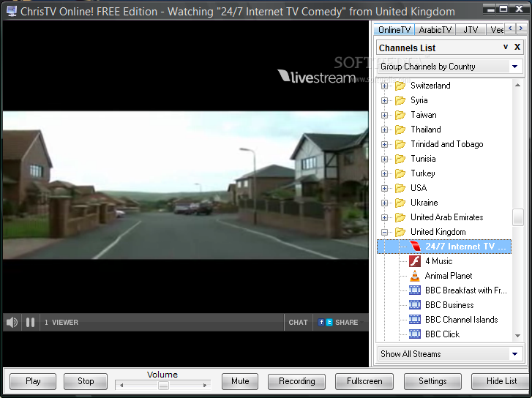Switch to Fullscreen mode
This screenshot has width=532, height=398.
pos(364,381)
